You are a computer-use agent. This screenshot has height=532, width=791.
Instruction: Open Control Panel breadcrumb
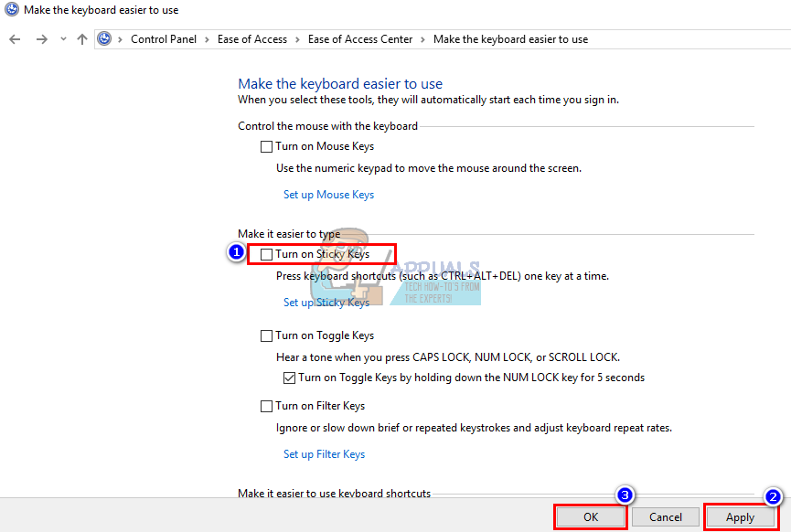pyautogui.click(x=164, y=39)
